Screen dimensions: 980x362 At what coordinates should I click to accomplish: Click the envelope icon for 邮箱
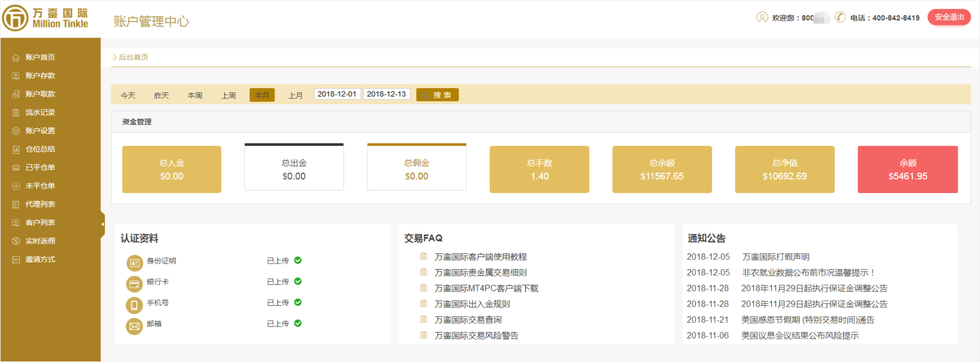tap(134, 326)
